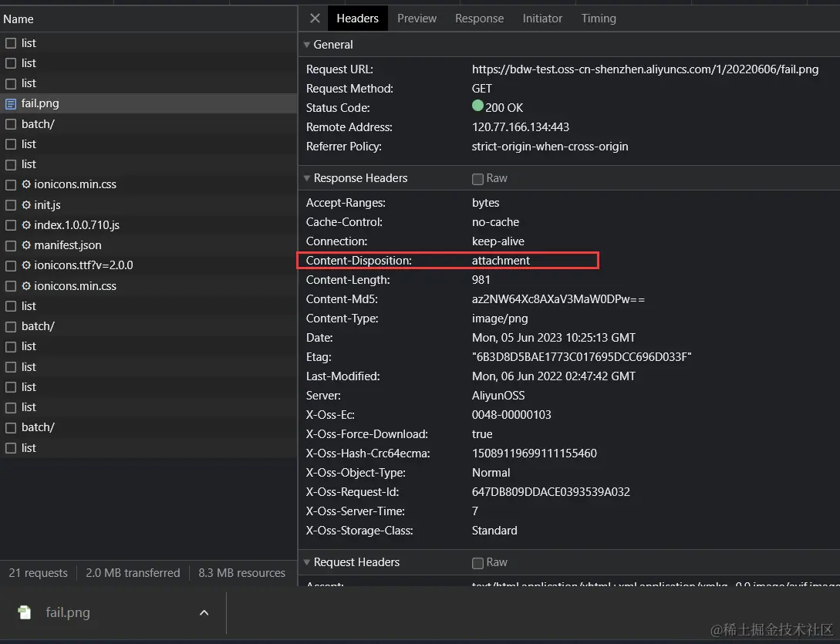Screen dimensions: 840x644
Task: Click the strict-origin-when-cross-origin value
Action: click(x=550, y=147)
